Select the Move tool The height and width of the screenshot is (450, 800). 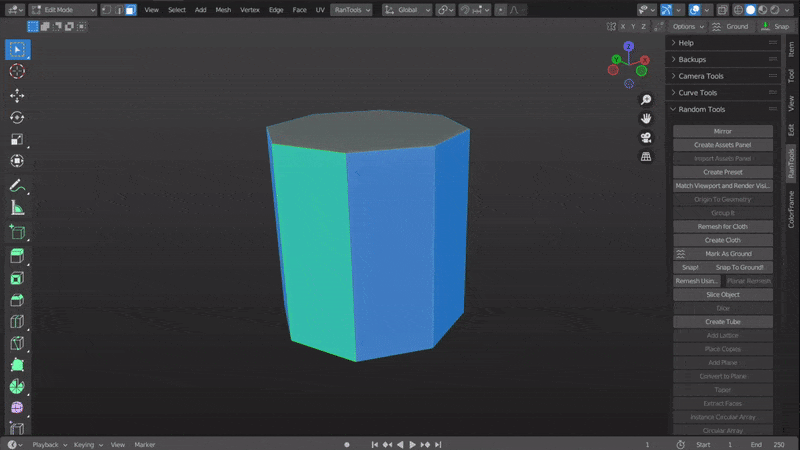click(x=17, y=95)
